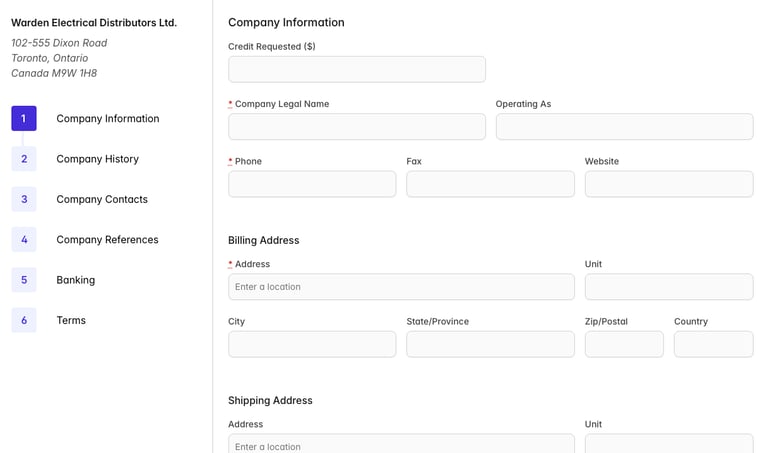Screen dimensions: 768x453
Task: Navigate to Company References step
Action: pos(107,240)
